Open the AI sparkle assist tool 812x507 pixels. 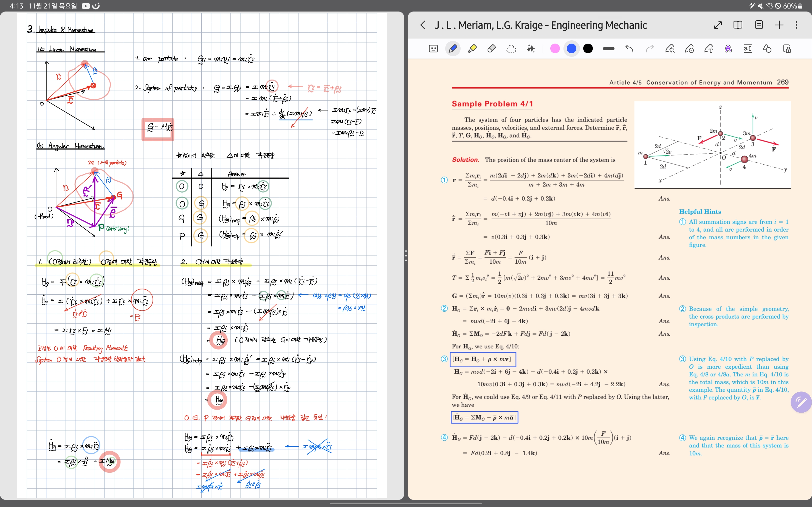pyautogui.click(x=531, y=49)
